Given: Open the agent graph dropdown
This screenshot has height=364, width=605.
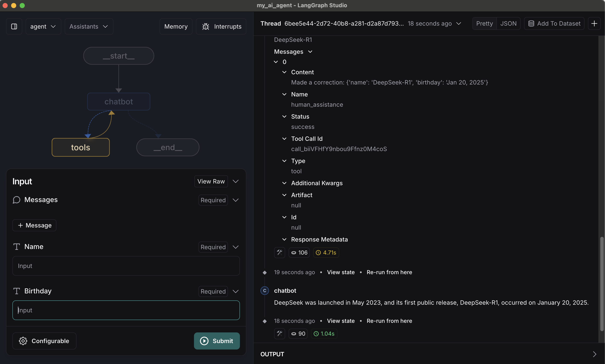Looking at the screenshot, I should point(43,26).
